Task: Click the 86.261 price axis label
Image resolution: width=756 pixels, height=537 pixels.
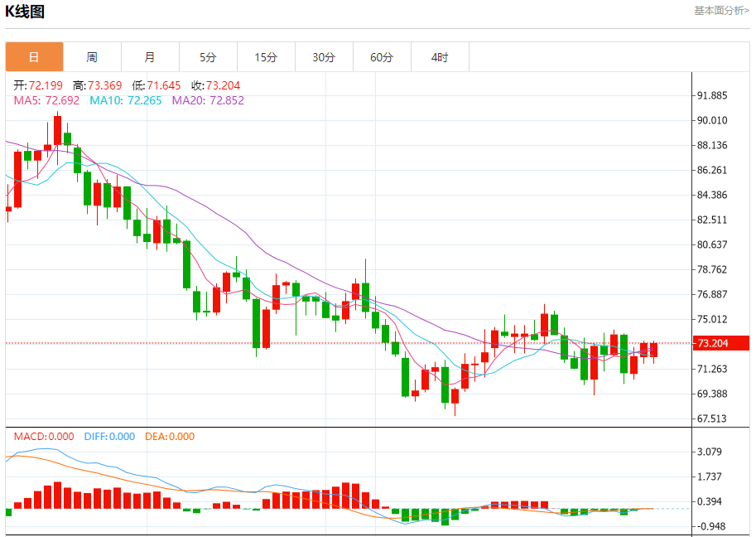Action: (x=712, y=170)
